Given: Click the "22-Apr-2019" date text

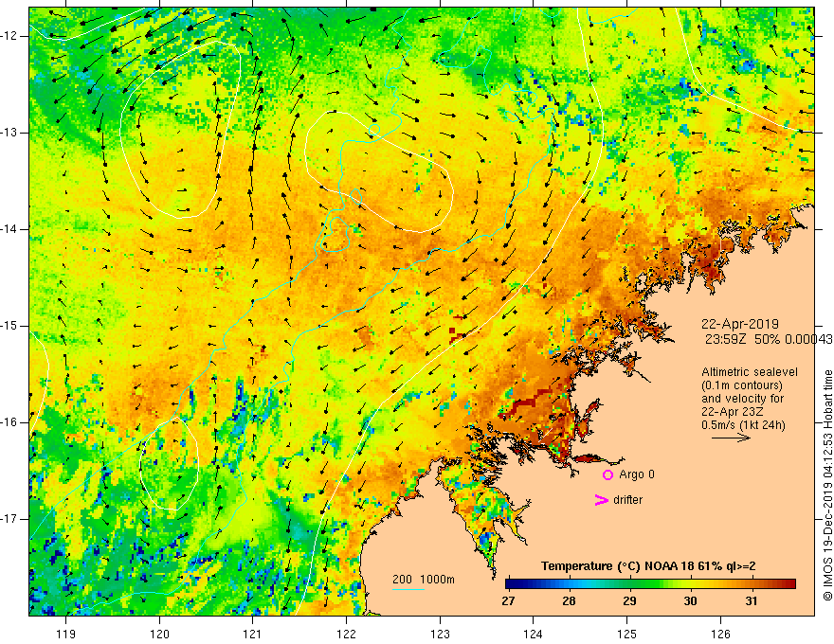Looking at the screenshot, I should [740, 324].
